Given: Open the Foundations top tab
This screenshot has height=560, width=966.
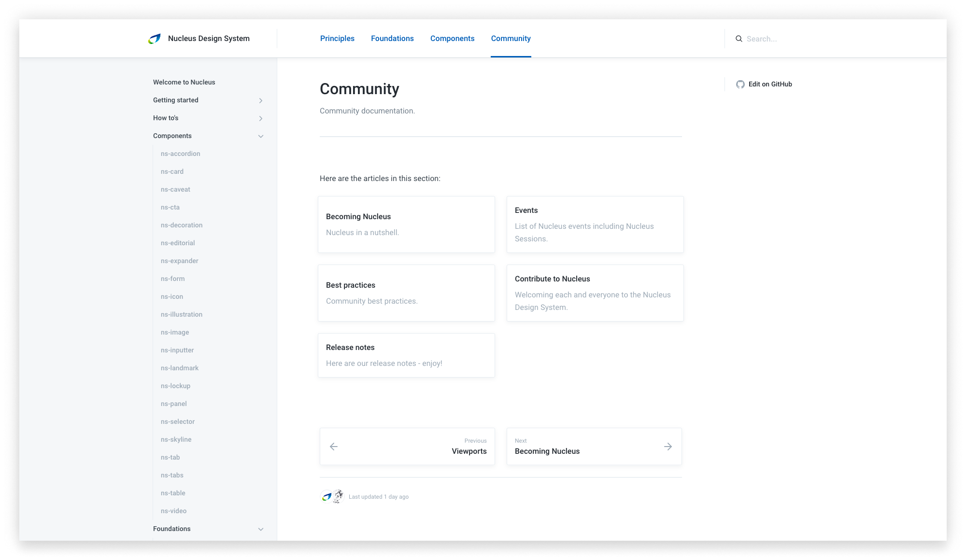Looking at the screenshot, I should pos(392,39).
